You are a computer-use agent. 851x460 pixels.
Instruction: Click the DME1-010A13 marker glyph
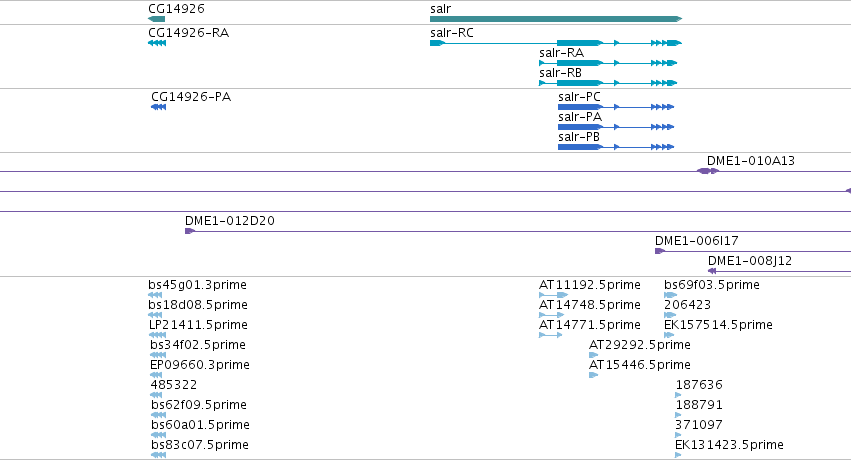(708, 171)
